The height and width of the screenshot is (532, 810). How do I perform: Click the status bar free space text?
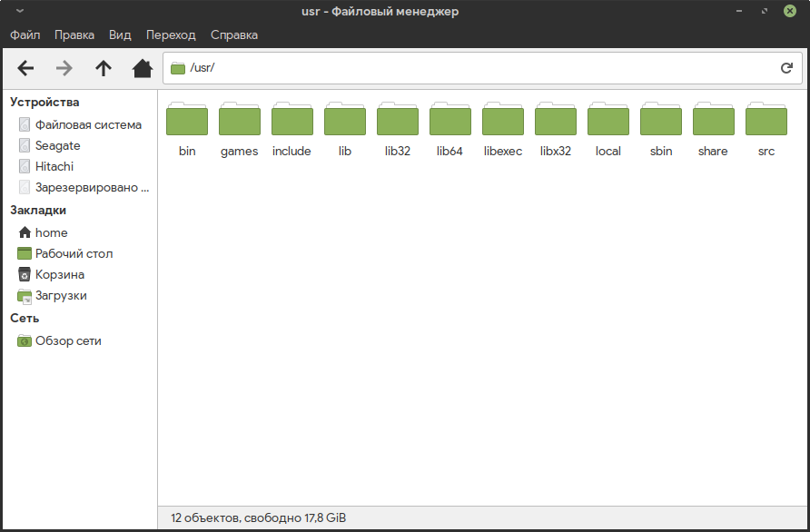point(258,518)
